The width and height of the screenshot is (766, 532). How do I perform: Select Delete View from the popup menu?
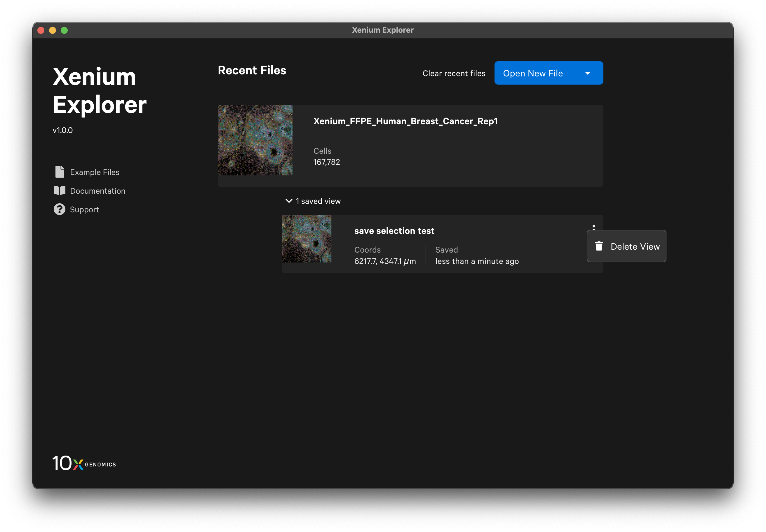pos(626,246)
